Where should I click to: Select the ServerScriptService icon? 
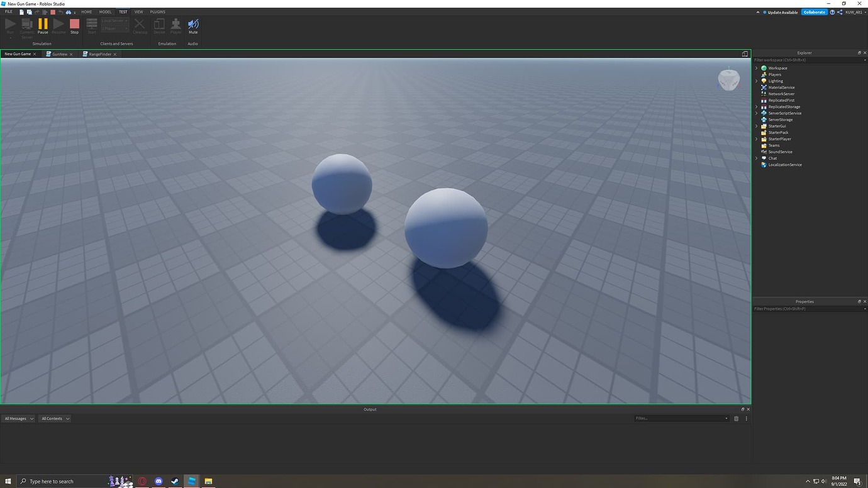pos(763,113)
